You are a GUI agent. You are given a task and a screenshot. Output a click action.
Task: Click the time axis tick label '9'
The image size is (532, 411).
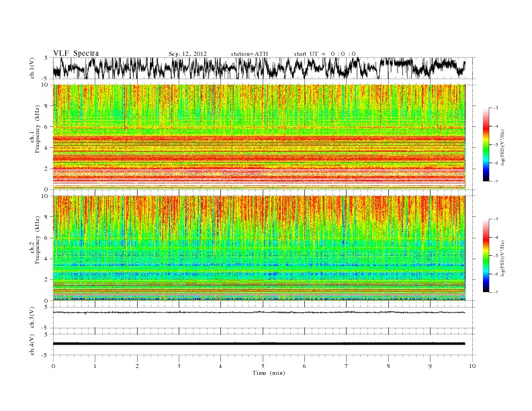click(x=430, y=366)
